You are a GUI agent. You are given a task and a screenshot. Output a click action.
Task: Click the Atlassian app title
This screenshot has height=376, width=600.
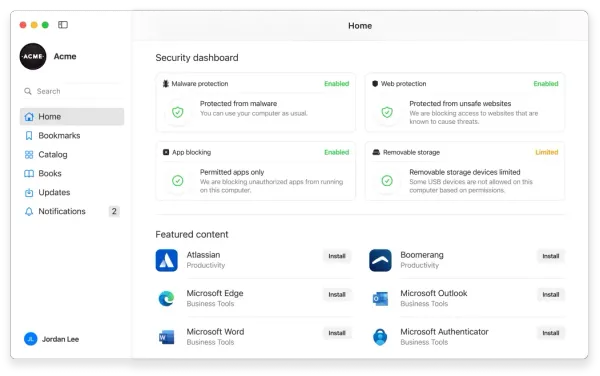203,255
